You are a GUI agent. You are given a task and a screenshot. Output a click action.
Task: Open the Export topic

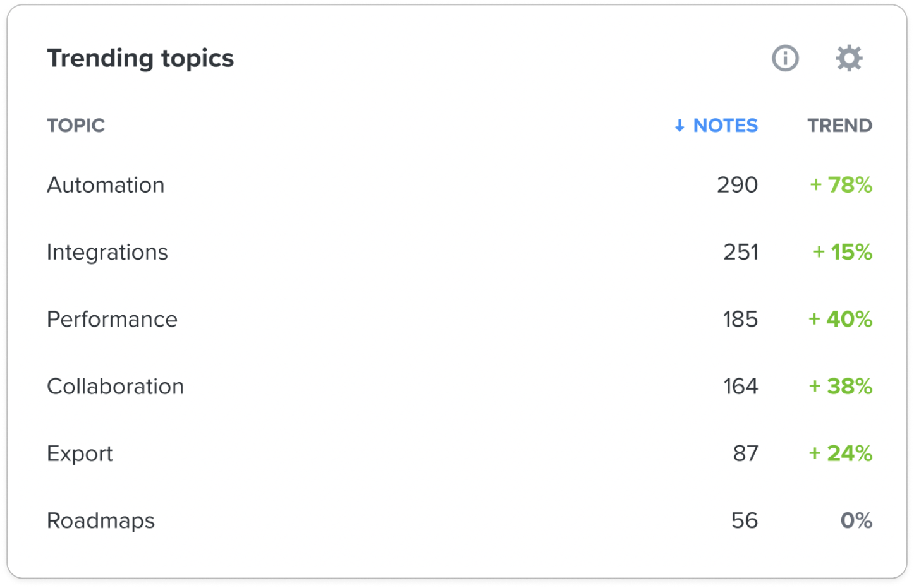click(x=80, y=453)
